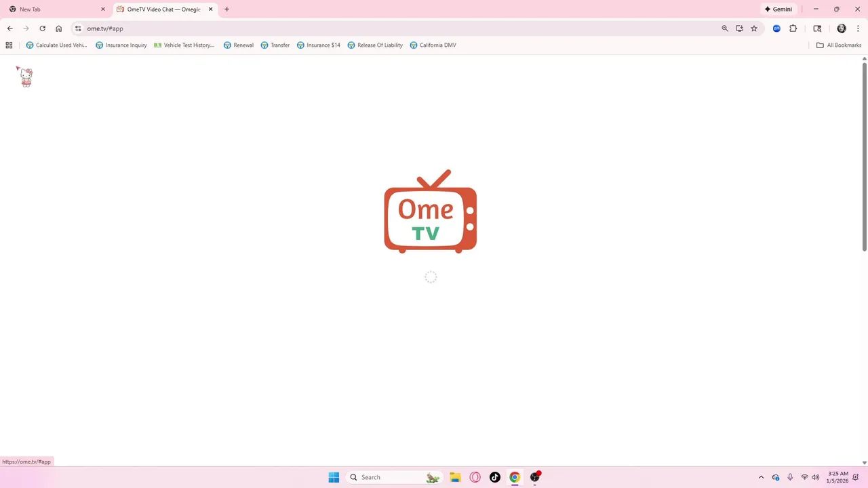Click the OmeTV logo

point(431,211)
